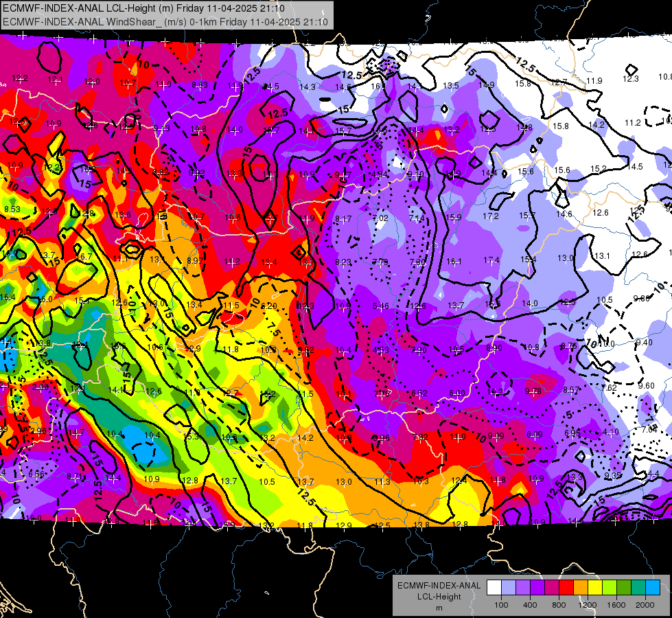Click the sky blue legend swatch
Screen dimensions: 672x618
[653, 587]
